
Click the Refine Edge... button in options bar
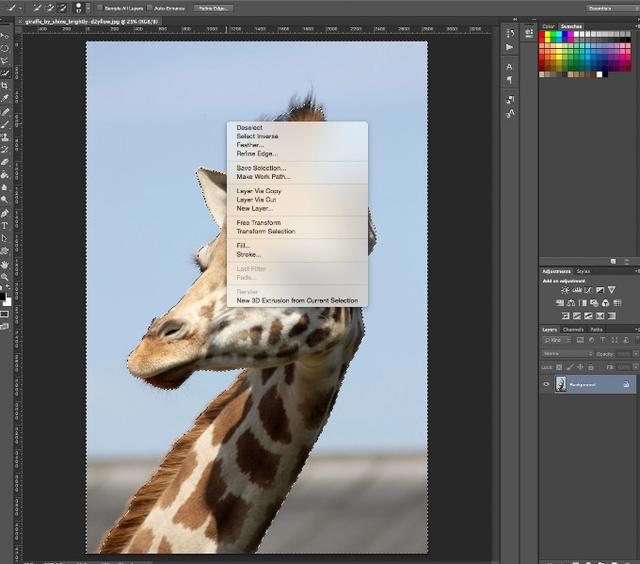point(212,8)
